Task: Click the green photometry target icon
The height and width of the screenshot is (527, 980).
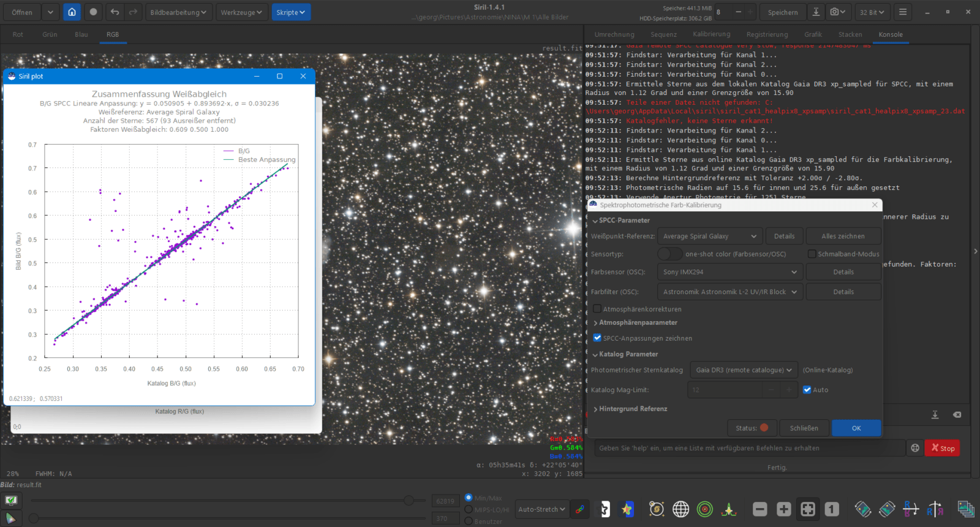Action: pos(705,509)
